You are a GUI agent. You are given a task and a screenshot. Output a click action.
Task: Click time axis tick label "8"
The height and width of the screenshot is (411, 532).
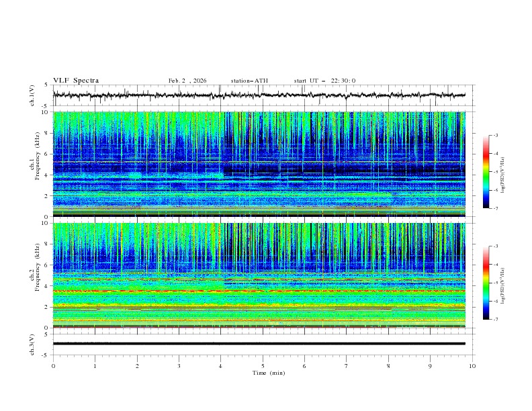(388, 366)
